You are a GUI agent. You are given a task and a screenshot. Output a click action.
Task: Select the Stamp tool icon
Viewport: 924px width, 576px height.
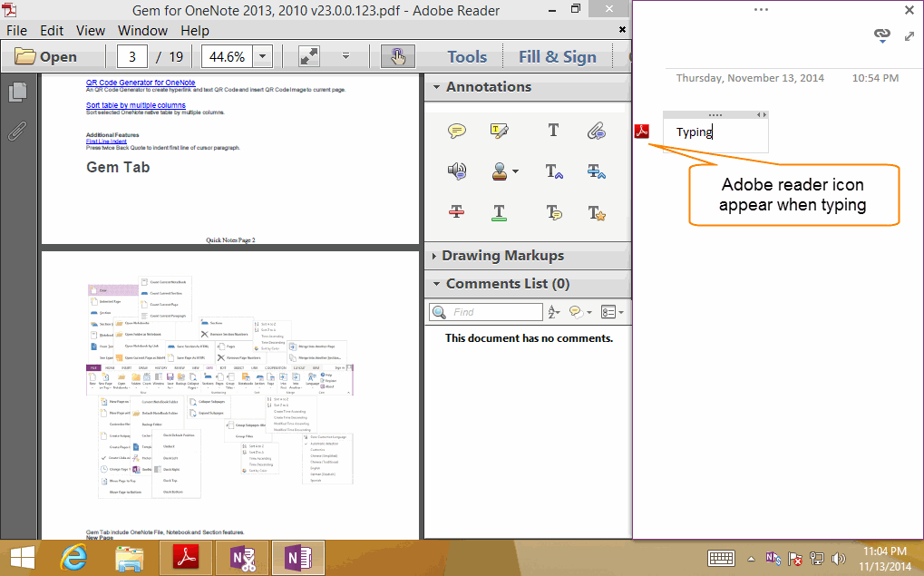[500, 171]
